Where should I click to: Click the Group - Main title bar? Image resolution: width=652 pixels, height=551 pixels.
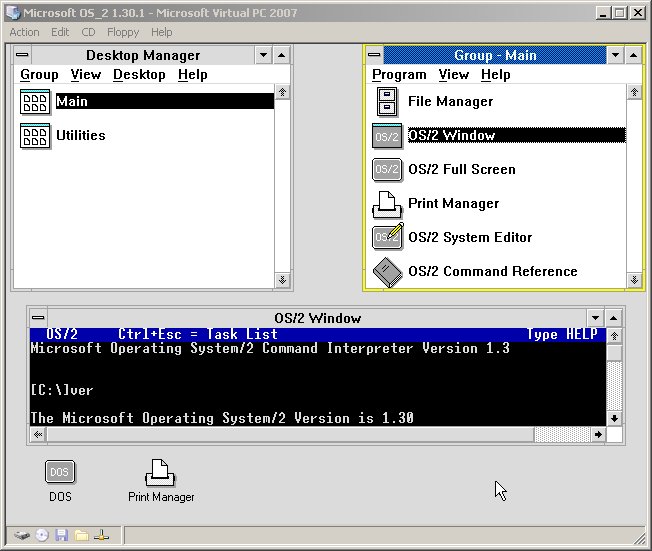pos(495,55)
